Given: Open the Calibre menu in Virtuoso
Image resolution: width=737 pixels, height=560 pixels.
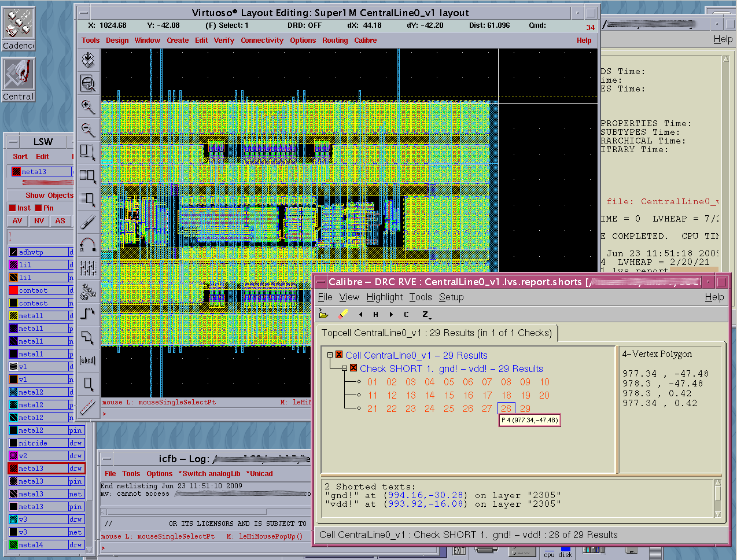Looking at the screenshot, I should 365,40.
